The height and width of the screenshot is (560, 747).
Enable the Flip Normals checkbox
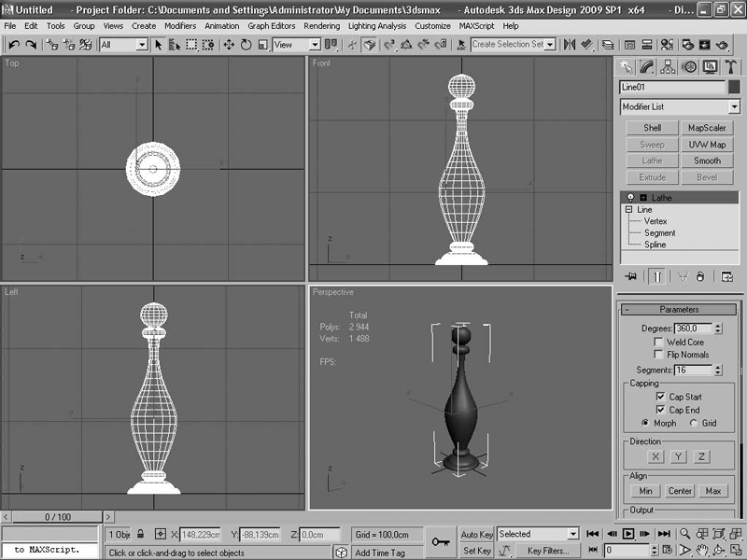point(658,355)
